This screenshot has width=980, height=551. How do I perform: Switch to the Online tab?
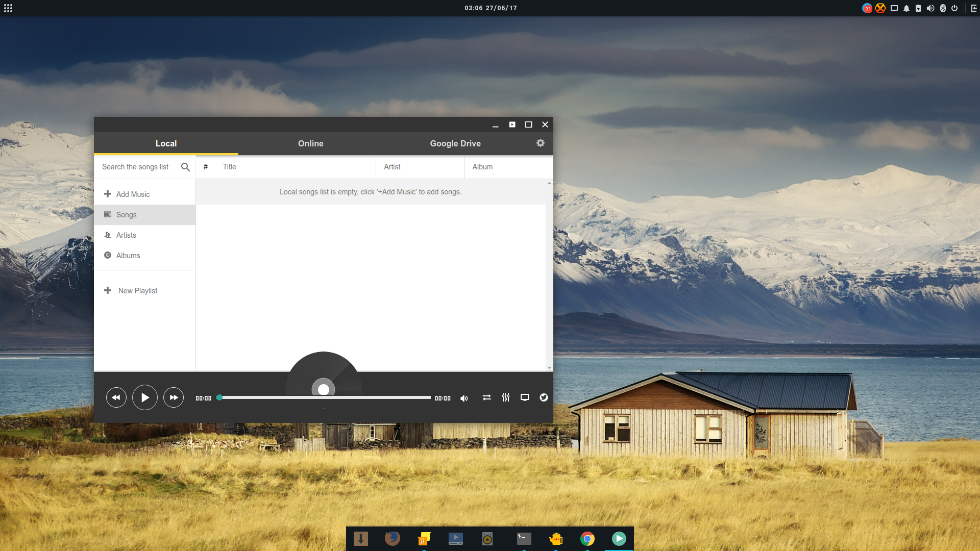[310, 143]
